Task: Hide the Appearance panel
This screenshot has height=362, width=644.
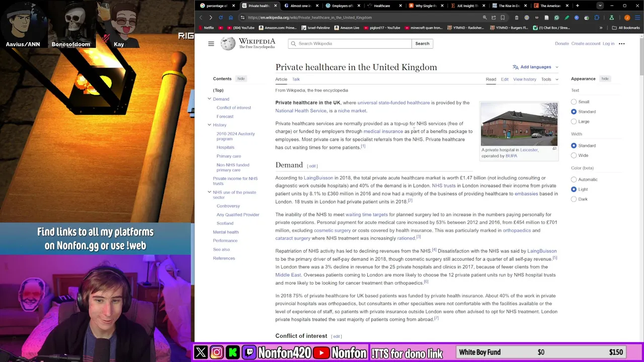Action: (x=605, y=79)
